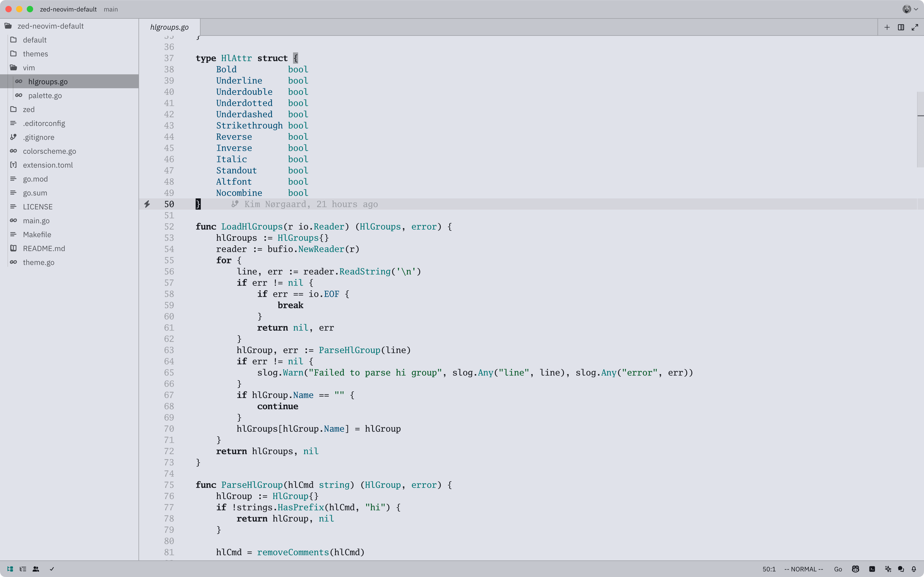
Task: Open main.go file
Action: pos(69,221)
